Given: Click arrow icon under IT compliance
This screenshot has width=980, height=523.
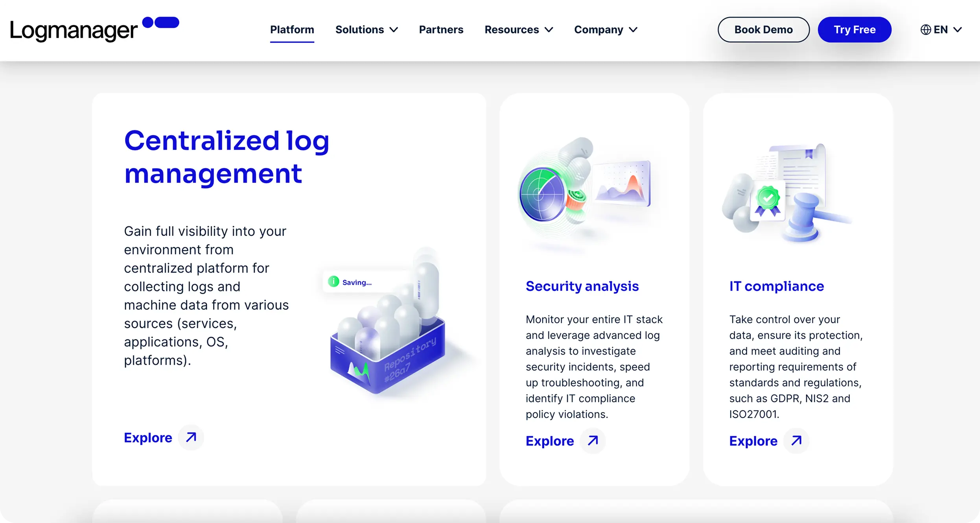Looking at the screenshot, I should tap(796, 441).
